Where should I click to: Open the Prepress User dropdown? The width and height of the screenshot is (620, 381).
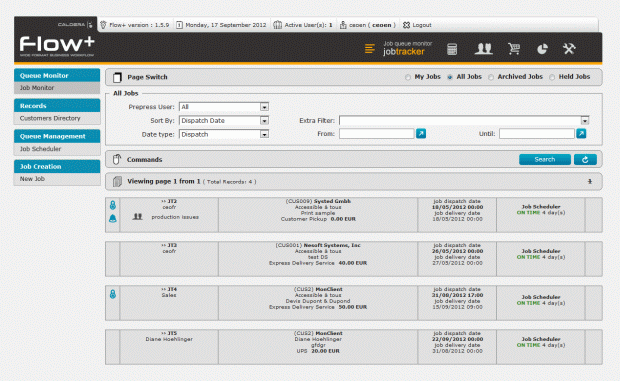[x=224, y=107]
